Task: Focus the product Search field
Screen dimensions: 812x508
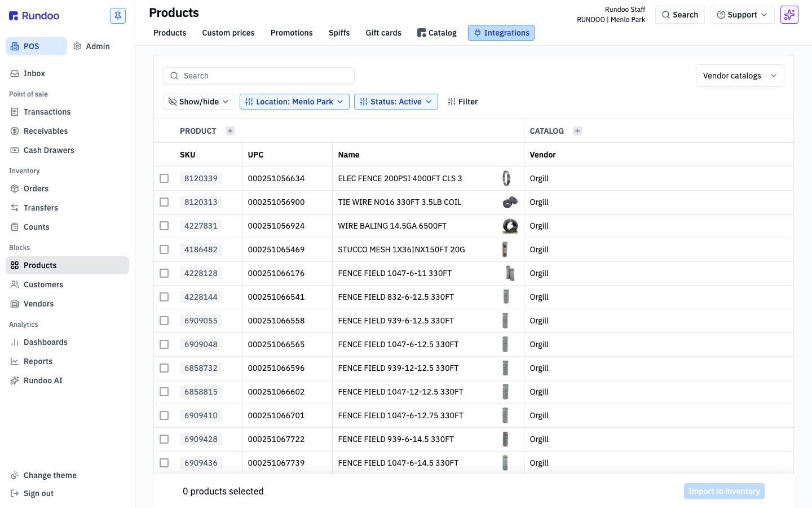Action: (259, 76)
